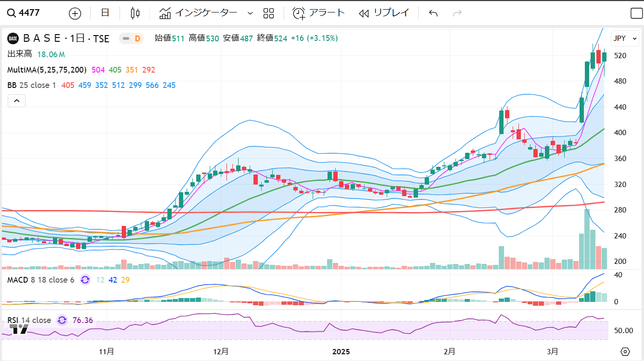Add a symbol with the plus circle icon

pos(75,13)
